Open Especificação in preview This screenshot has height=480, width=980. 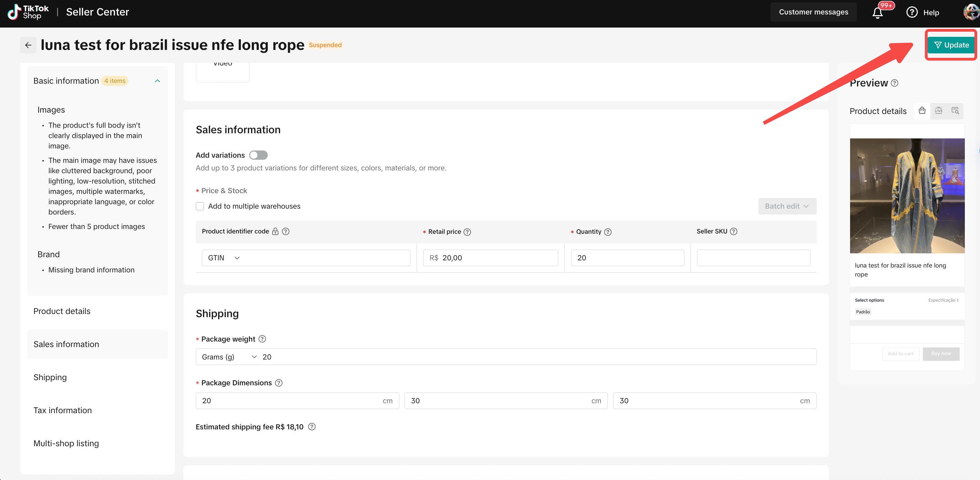tap(943, 300)
